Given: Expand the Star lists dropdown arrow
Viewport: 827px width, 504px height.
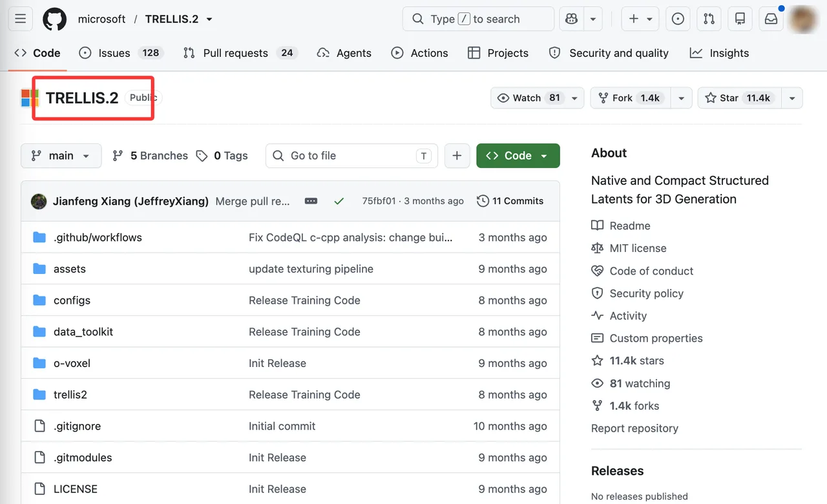Looking at the screenshot, I should (x=791, y=98).
